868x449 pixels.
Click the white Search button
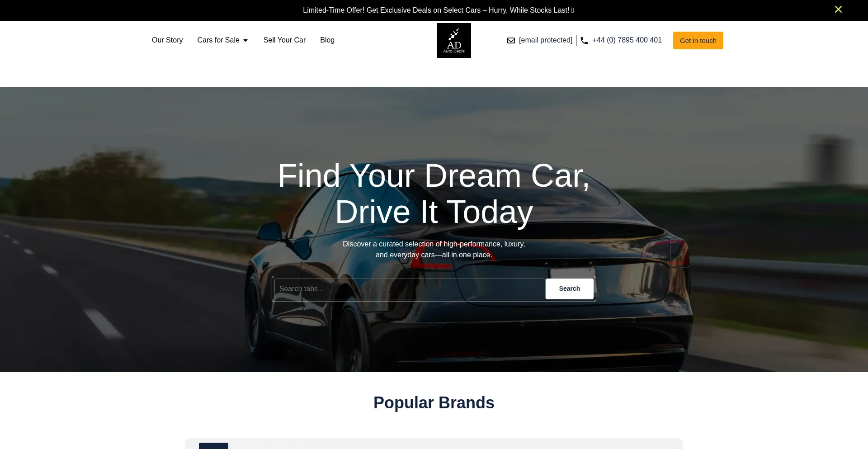point(569,288)
